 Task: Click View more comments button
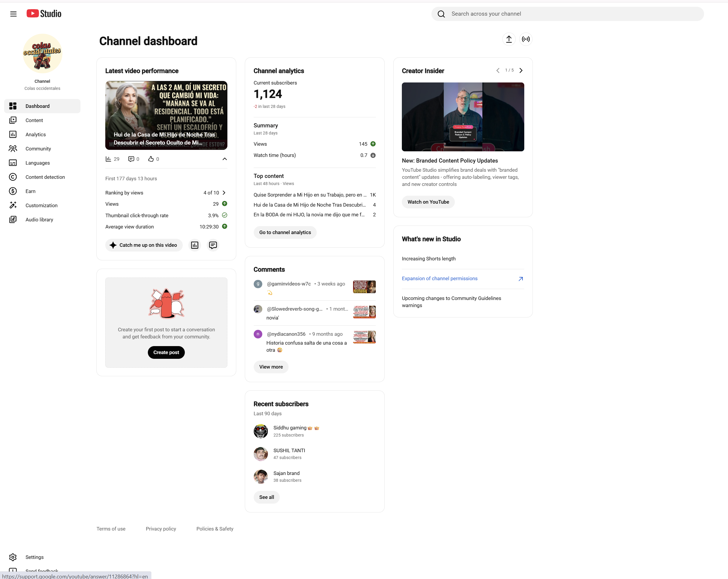click(x=271, y=367)
